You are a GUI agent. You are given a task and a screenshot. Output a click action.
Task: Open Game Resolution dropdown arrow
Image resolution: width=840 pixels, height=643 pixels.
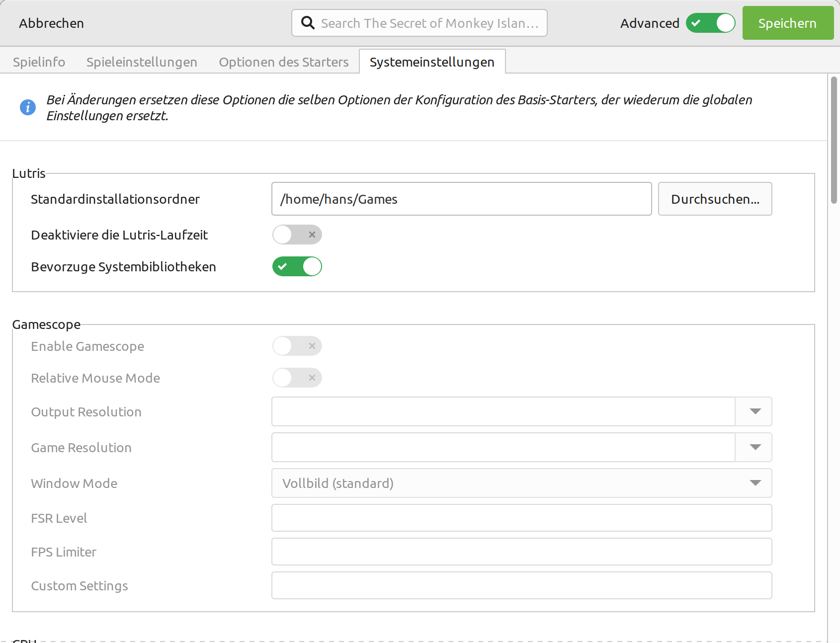point(754,447)
